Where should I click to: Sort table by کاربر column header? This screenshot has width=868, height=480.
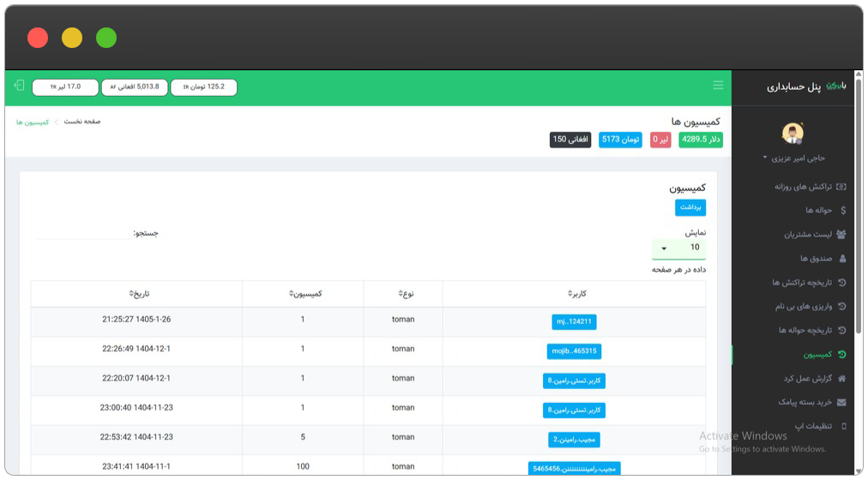(x=577, y=294)
